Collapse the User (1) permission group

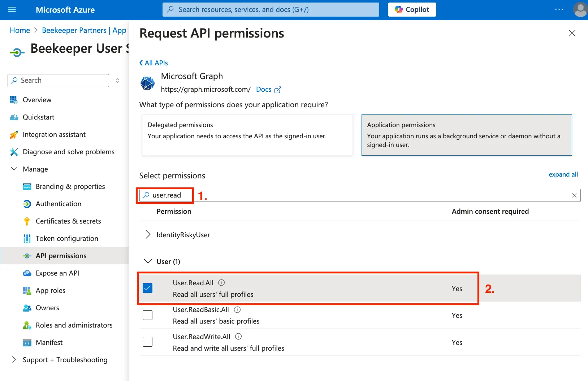pyautogui.click(x=148, y=261)
